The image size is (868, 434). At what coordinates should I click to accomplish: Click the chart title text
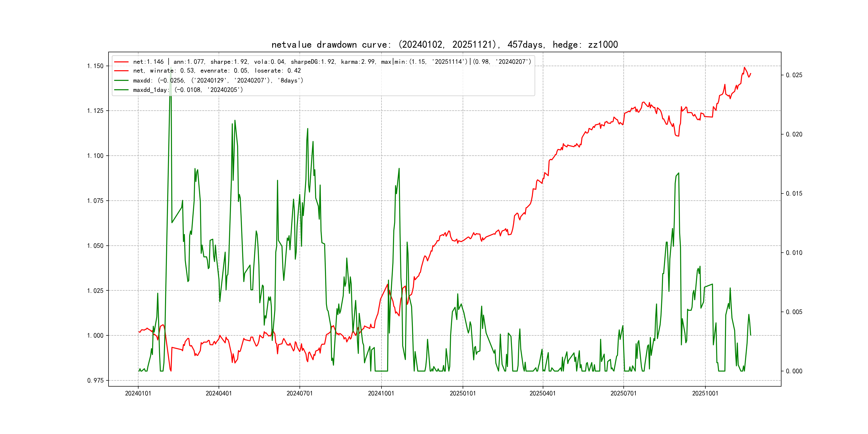point(444,45)
